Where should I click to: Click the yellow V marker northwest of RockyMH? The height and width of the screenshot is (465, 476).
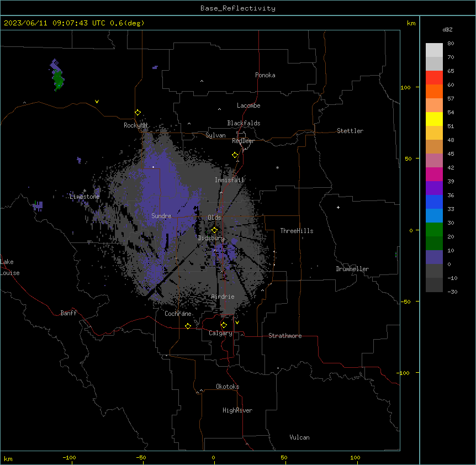[97, 102]
